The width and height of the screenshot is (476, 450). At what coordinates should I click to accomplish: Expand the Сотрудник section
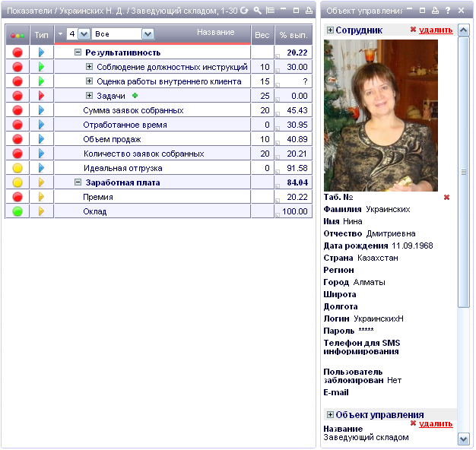[330, 30]
